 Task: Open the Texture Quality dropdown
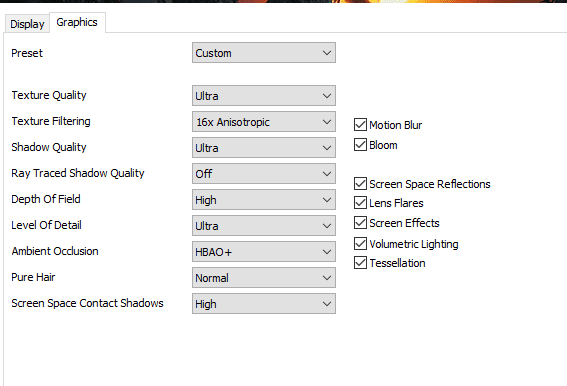click(x=264, y=96)
